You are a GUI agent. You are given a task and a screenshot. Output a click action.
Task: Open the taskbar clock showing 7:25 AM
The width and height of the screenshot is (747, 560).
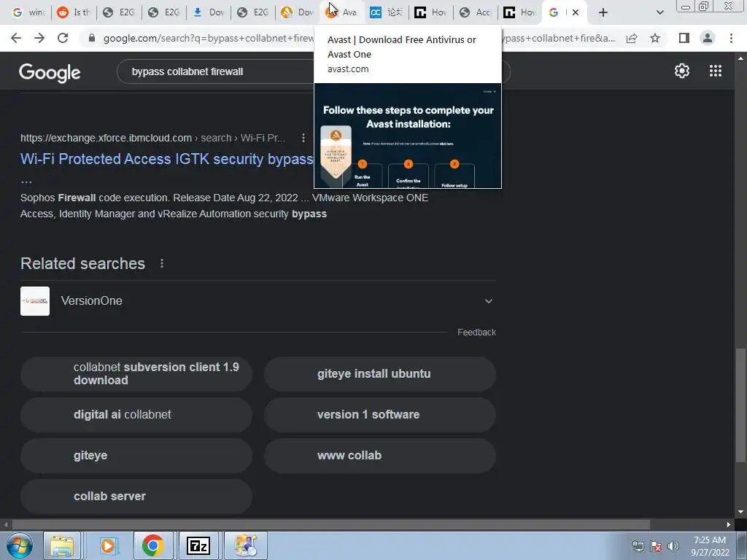(710, 546)
